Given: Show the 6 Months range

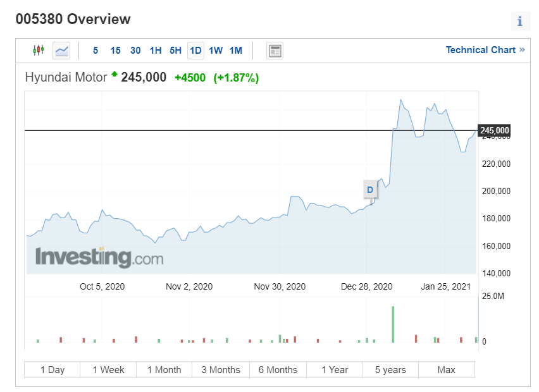Looking at the screenshot, I should pyautogui.click(x=278, y=370).
